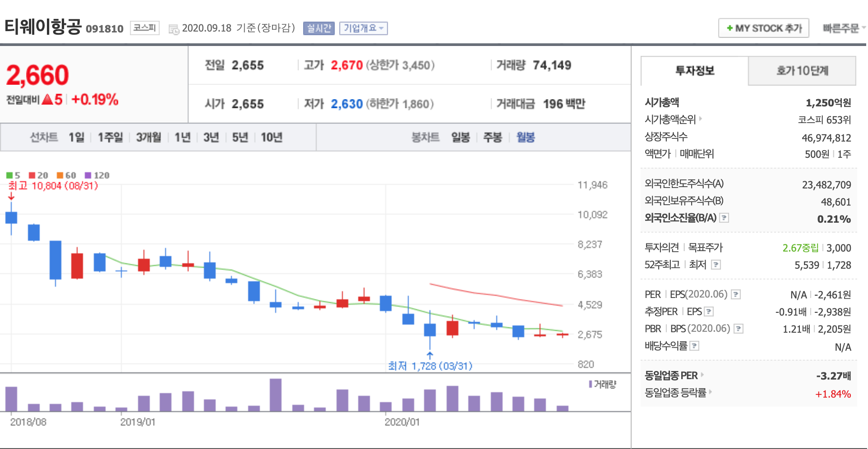Click the green 5 moving-average legend swatch
This screenshot has height=449, width=868.
click(x=9, y=175)
